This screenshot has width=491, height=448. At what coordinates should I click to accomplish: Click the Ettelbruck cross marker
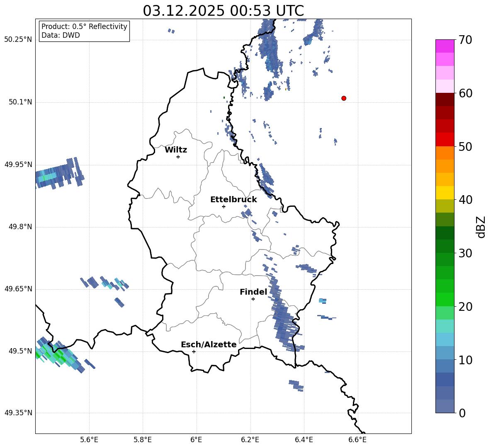coord(224,206)
